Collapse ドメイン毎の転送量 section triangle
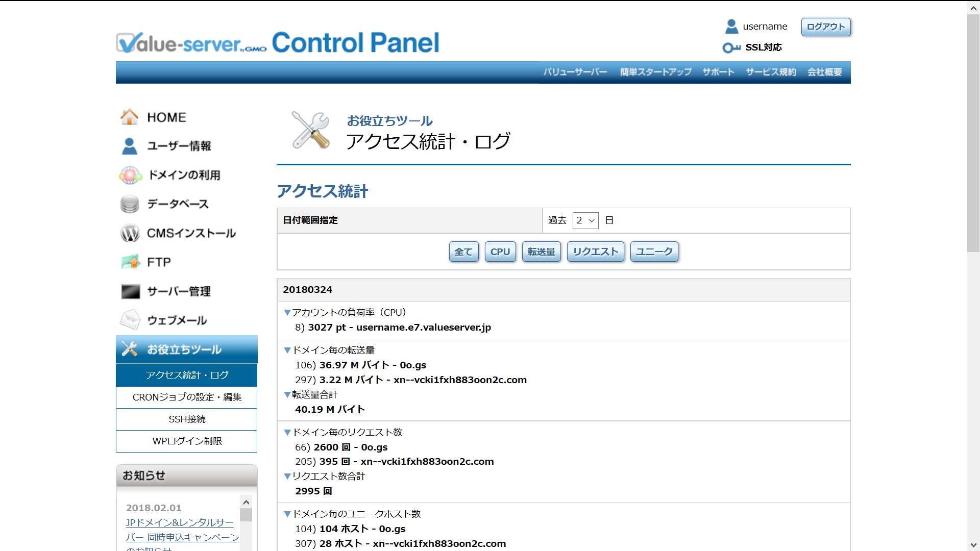Viewport: 980px width, 551px height. (287, 350)
